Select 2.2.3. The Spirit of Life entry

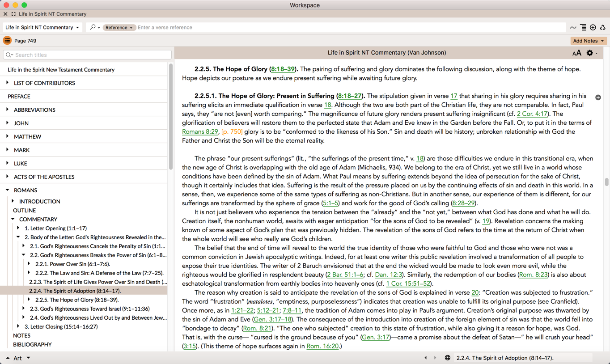[x=98, y=282]
